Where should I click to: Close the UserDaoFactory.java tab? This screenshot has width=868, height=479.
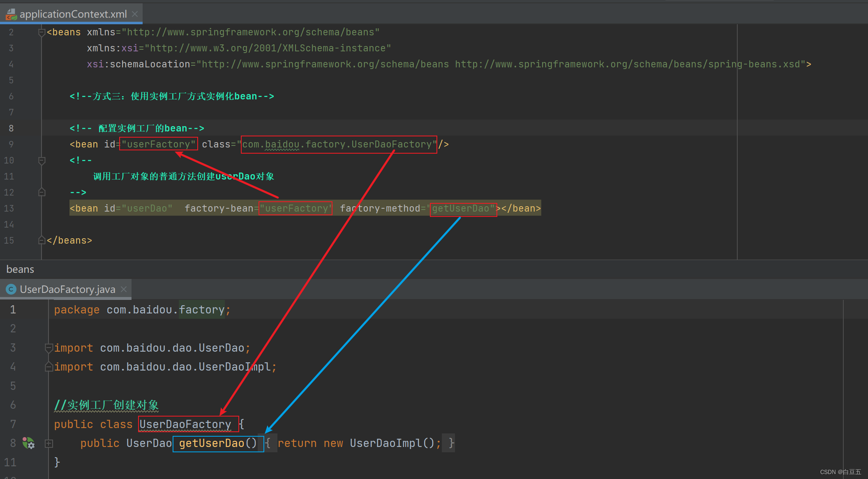[124, 289]
